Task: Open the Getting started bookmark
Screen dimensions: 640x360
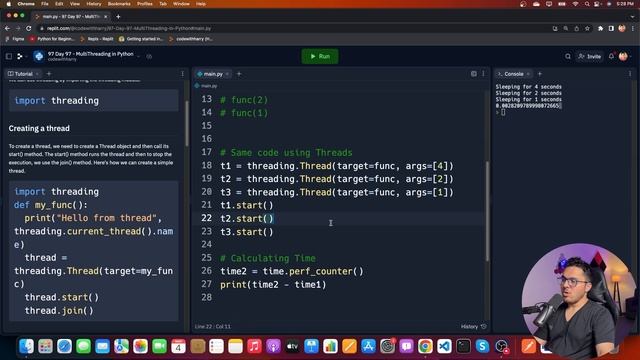Action: (141, 39)
